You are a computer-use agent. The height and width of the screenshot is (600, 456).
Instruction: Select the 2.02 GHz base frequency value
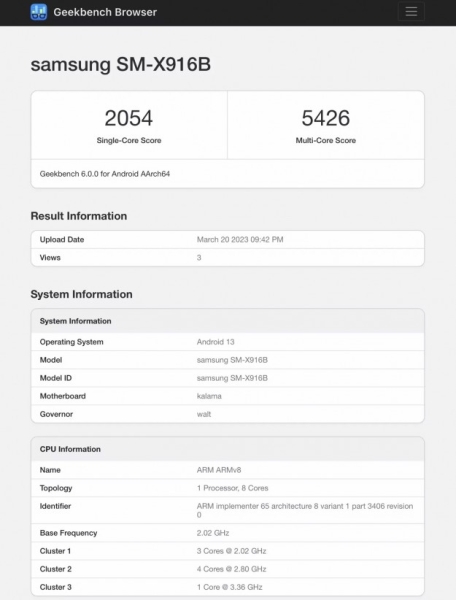pos(213,533)
